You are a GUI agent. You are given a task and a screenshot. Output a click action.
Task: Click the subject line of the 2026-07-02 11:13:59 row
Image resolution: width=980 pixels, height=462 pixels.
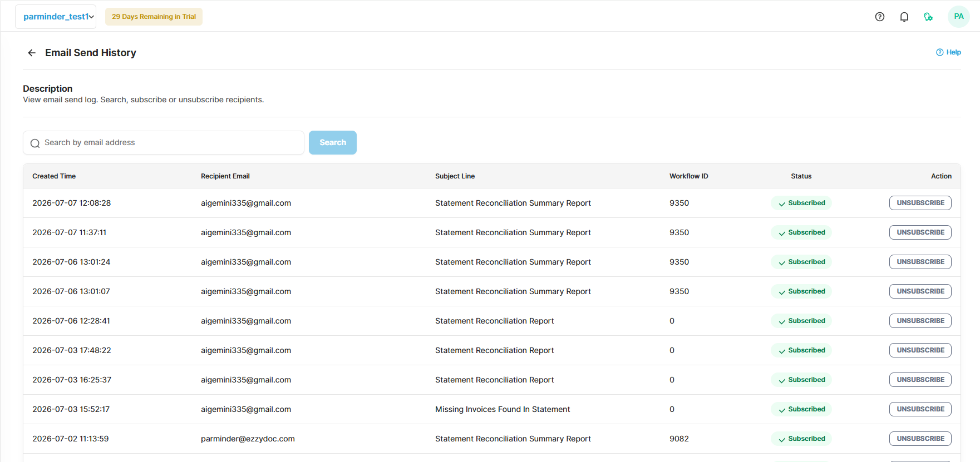tap(513, 439)
